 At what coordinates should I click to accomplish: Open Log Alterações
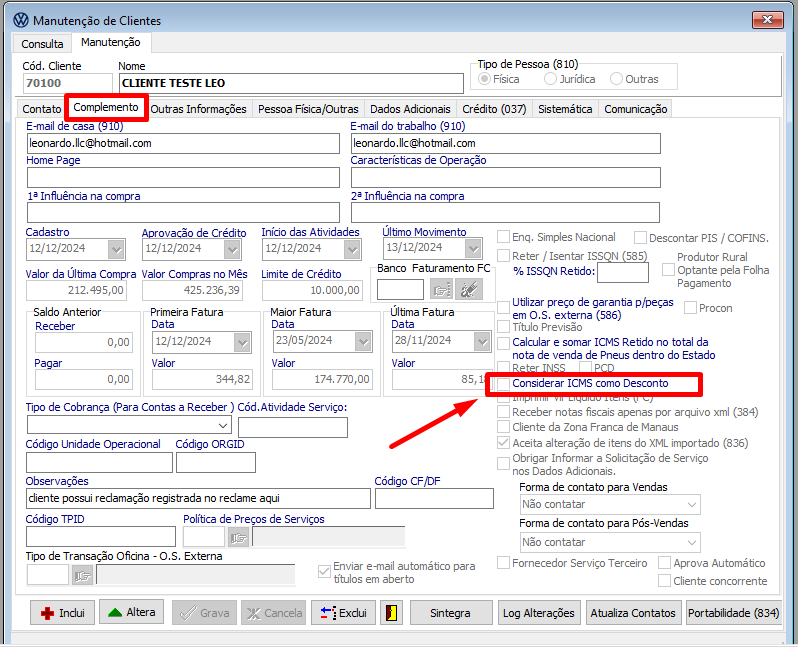(x=538, y=613)
